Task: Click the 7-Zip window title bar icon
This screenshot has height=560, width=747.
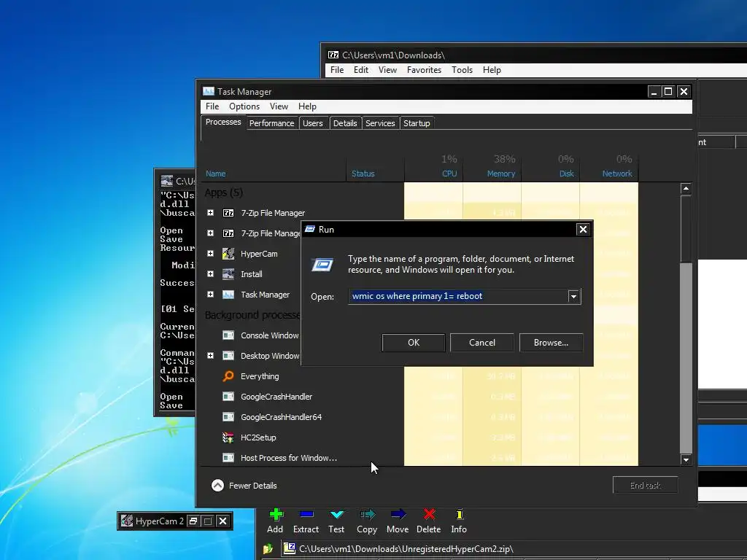Action: tap(333, 55)
